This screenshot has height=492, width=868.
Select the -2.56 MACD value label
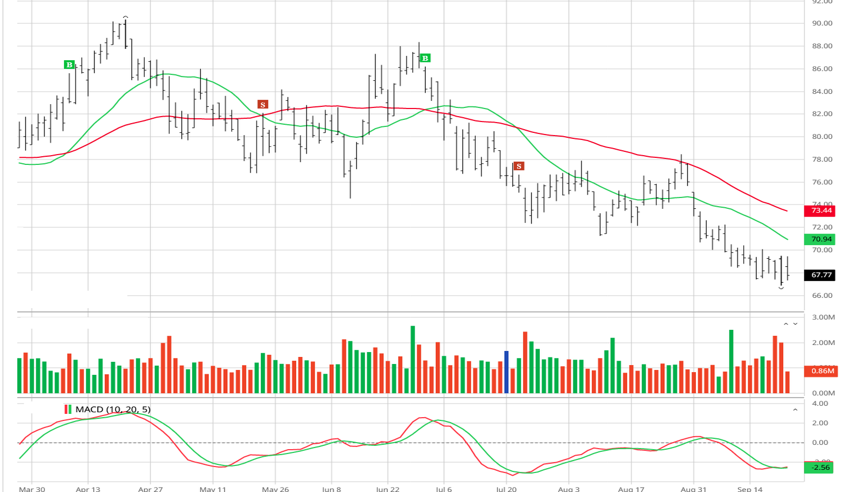[x=819, y=467]
